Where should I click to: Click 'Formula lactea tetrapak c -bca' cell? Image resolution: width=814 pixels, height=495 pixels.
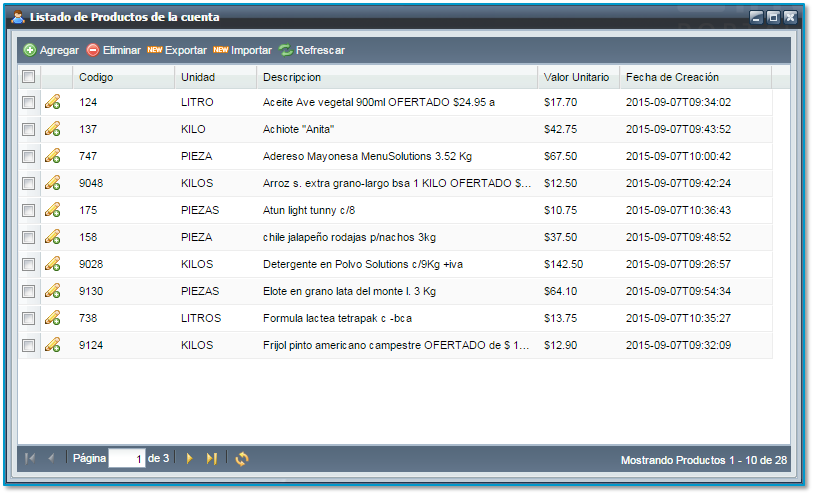tap(337, 318)
